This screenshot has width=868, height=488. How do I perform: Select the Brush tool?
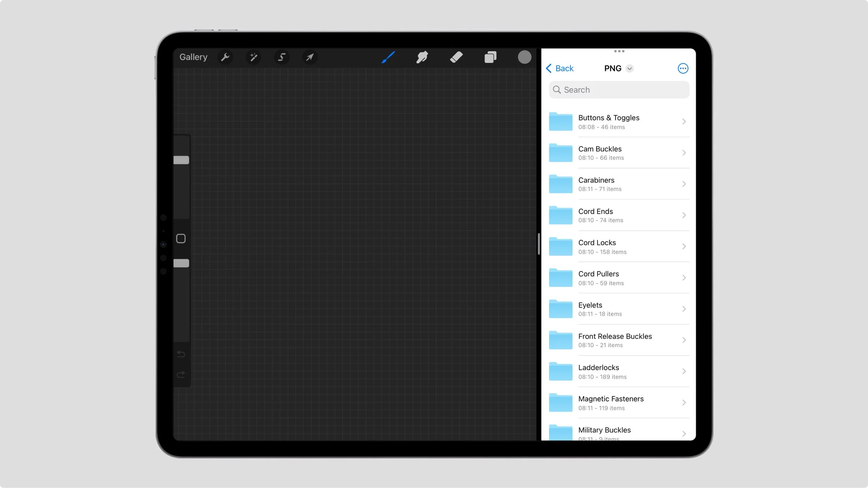point(388,57)
